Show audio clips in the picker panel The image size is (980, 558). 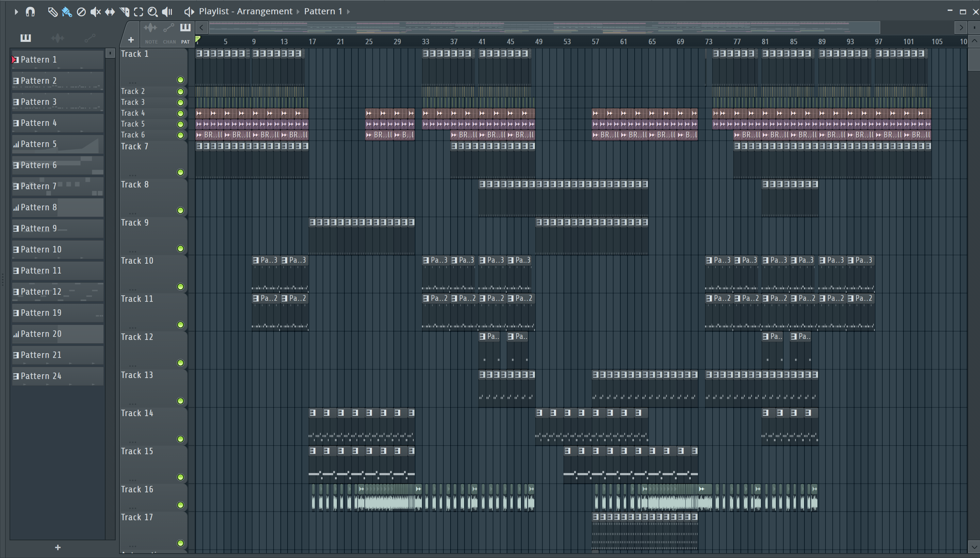pyautogui.click(x=58, y=37)
